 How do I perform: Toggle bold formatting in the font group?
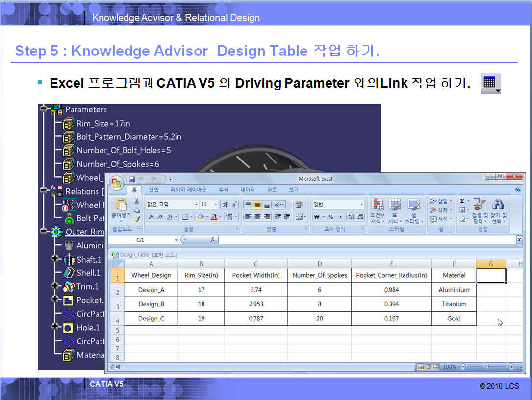(x=151, y=217)
